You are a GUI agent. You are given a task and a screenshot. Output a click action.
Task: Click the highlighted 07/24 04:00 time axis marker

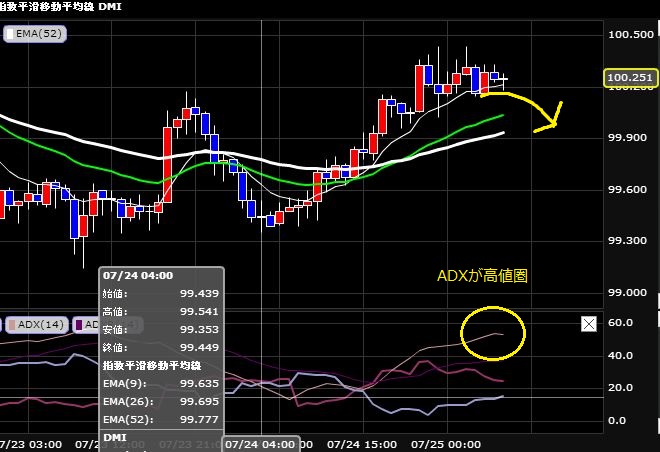(261, 444)
